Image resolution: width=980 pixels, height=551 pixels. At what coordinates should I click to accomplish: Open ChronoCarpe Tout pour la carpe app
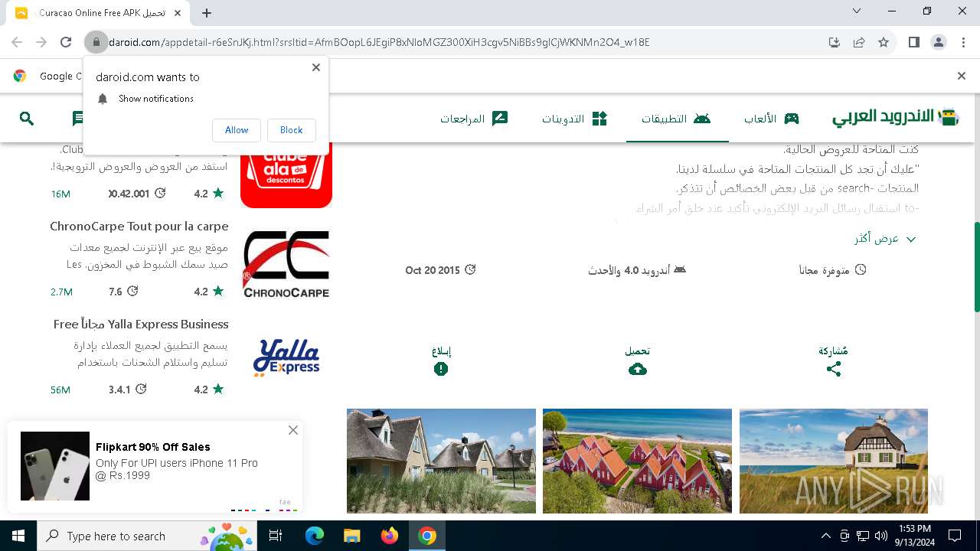(x=139, y=227)
